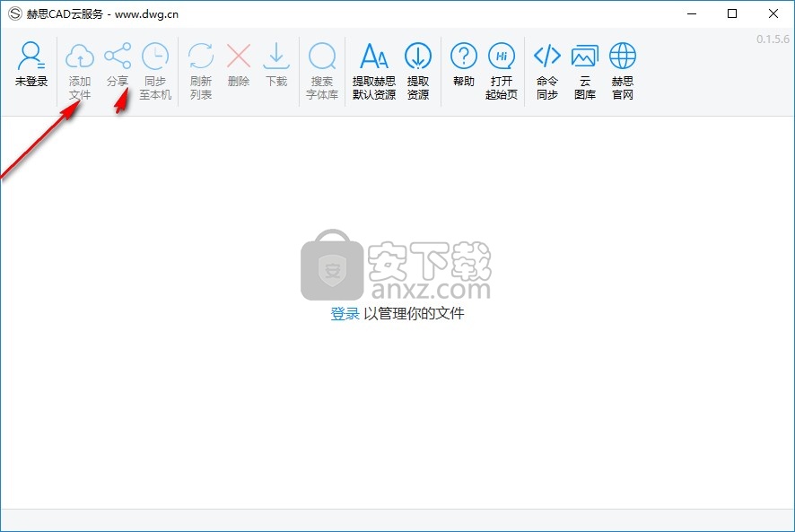The height and width of the screenshot is (532, 795).
Task: Click the 登录 link to sign in
Action: pyautogui.click(x=345, y=313)
